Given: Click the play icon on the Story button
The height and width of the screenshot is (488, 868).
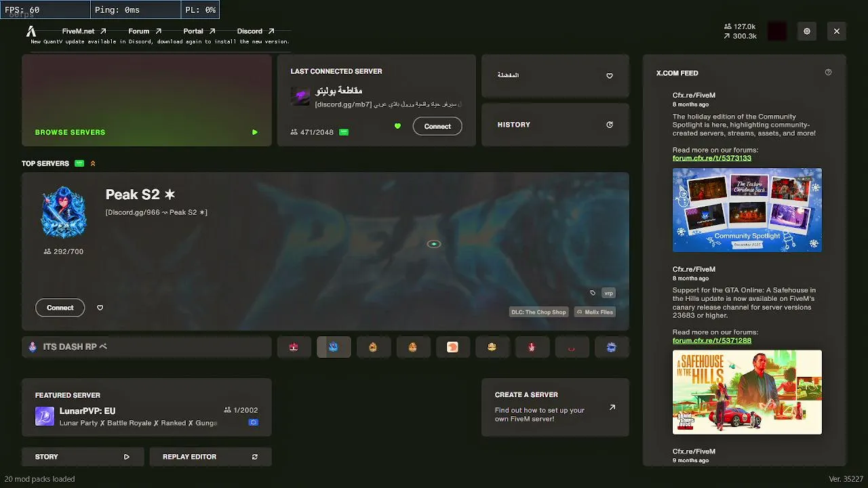Looking at the screenshot, I should [x=127, y=457].
